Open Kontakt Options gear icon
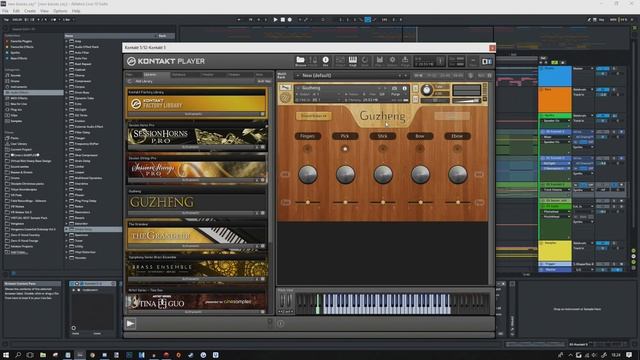Screen dimensions: 640x360 [392, 60]
